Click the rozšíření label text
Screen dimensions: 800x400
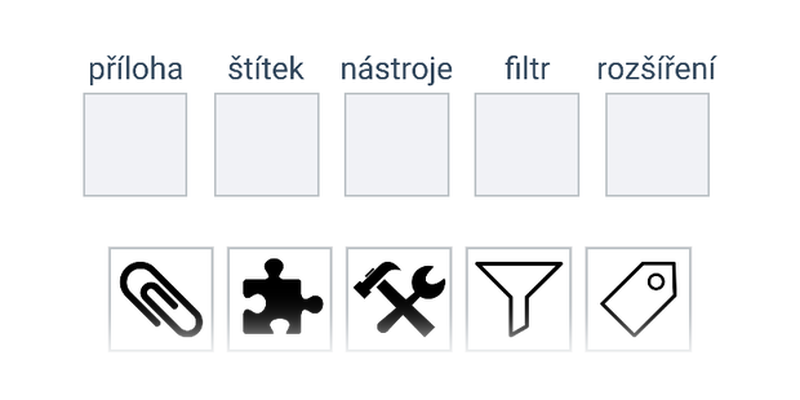click(x=656, y=69)
